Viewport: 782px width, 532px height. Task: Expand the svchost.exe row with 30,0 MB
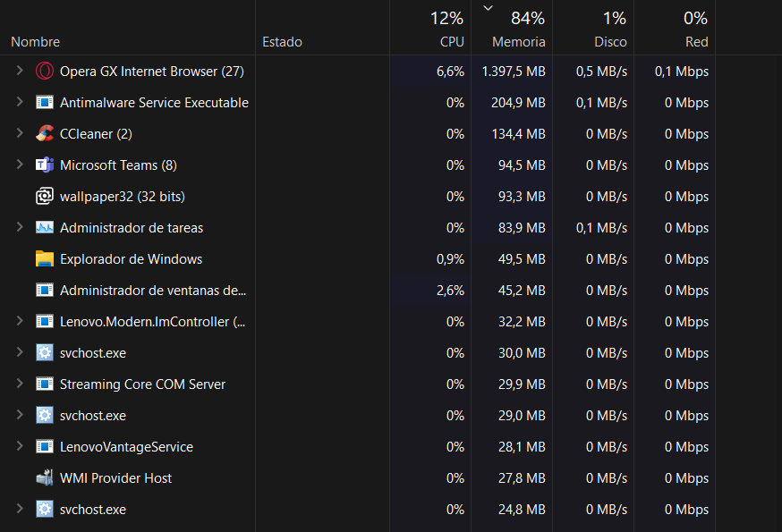pos(20,352)
